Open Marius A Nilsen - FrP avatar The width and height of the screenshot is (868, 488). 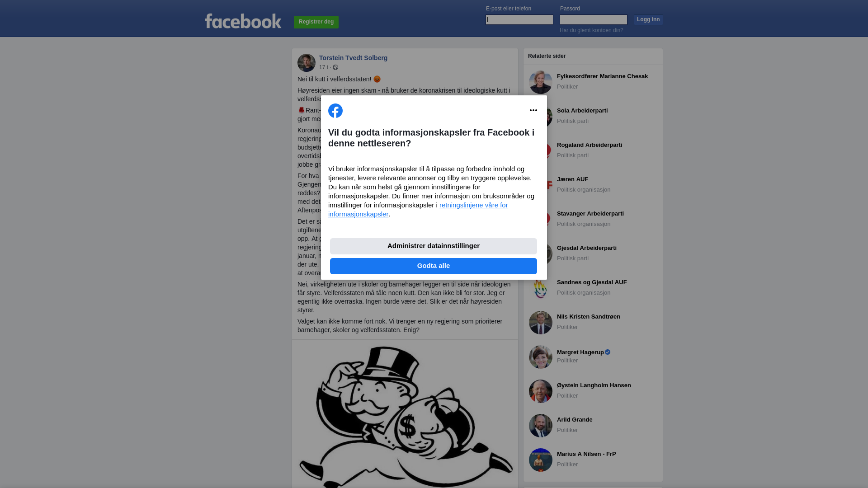[541, 460]
